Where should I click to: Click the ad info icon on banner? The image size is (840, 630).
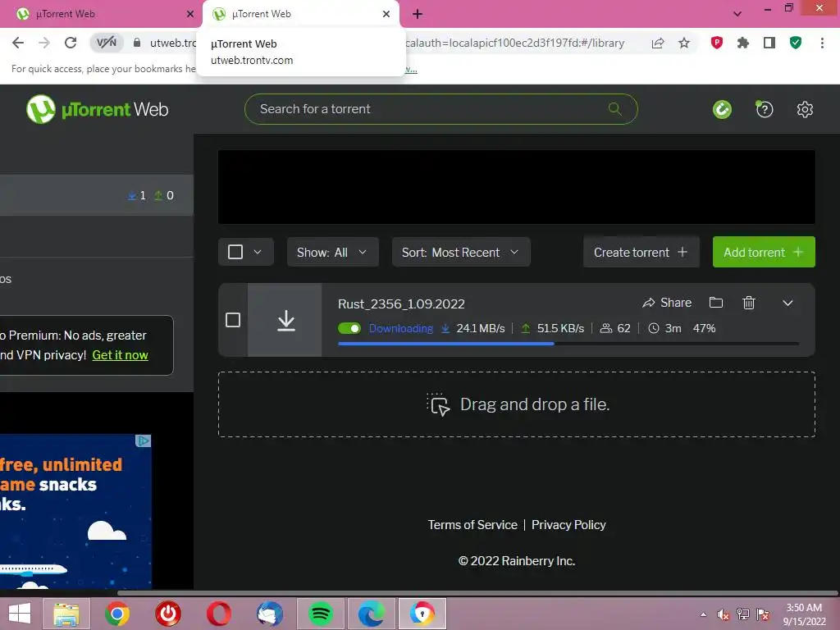(143, 441)
